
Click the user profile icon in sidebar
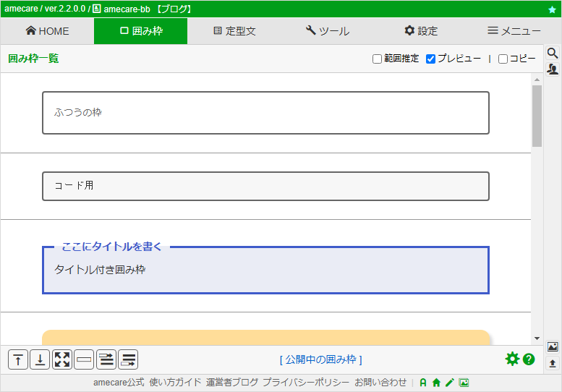click(x=553, y=69)
